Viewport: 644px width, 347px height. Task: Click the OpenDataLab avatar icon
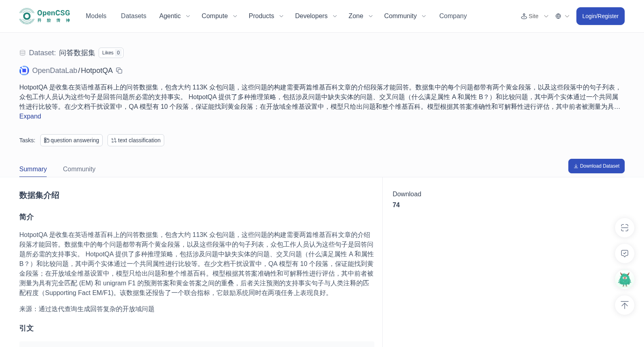coord(24,71)
